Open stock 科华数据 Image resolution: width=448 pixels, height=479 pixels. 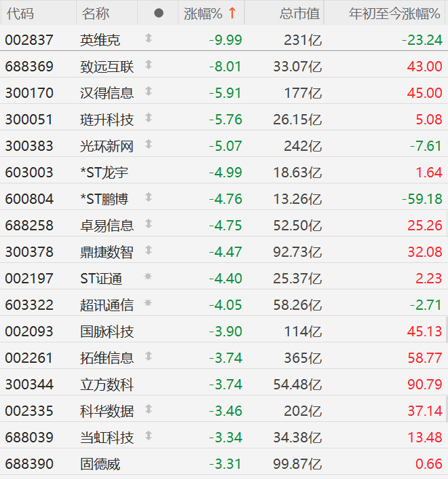[107, 411]
